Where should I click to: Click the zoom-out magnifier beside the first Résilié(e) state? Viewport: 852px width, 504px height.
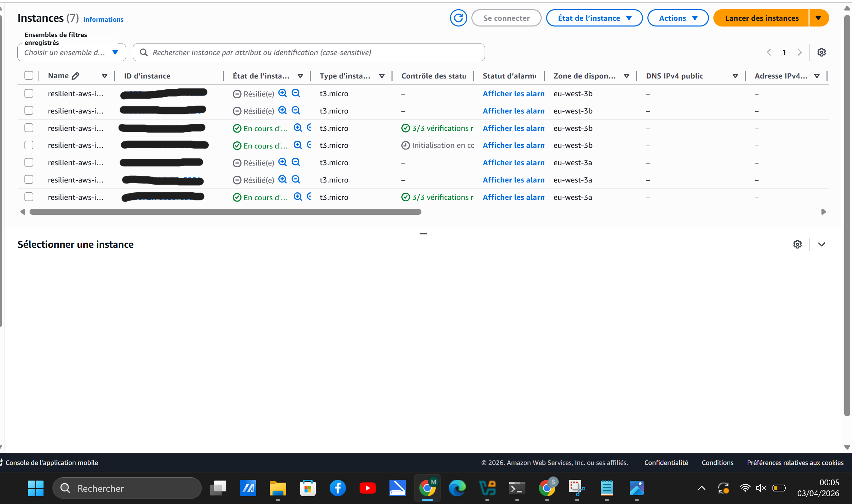[296, 93]
